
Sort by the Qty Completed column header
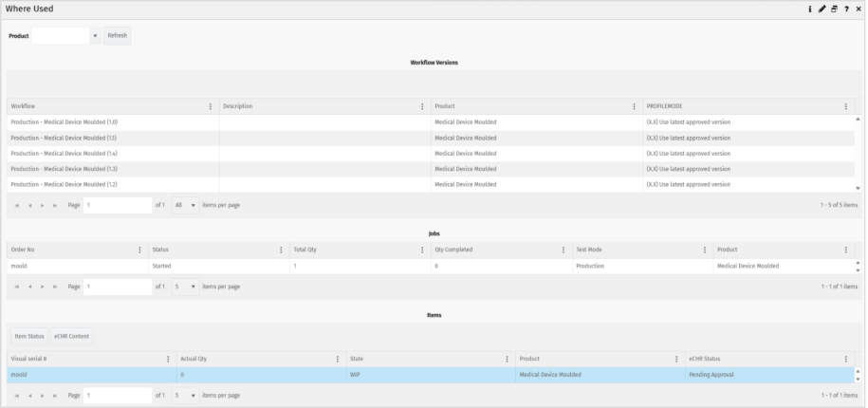pyautogui.click(x=454, y=250)
